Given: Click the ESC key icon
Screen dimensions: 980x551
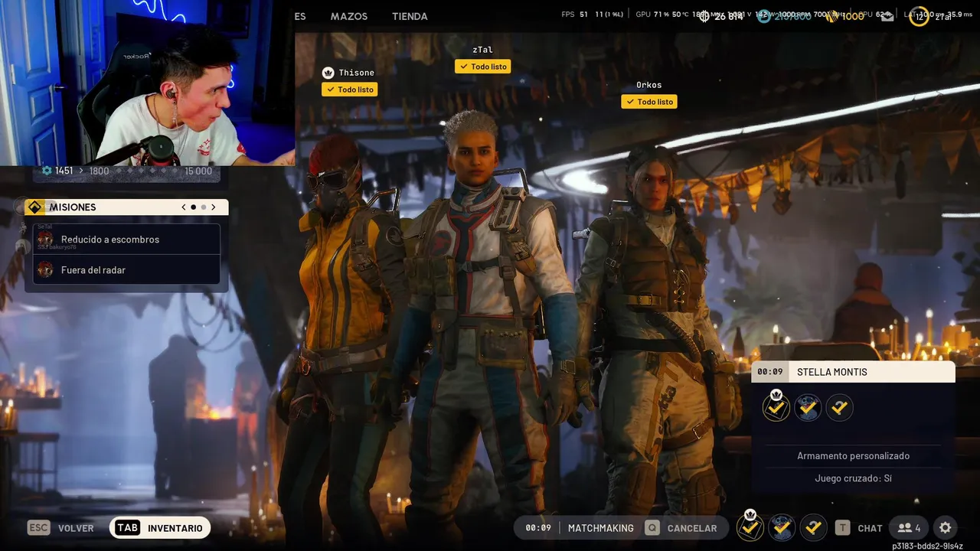Looking at the screenshot, I should [x=39, y=528].
